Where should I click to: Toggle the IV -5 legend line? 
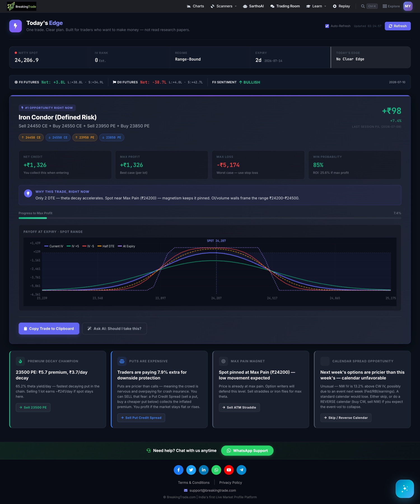coord(88,246)
